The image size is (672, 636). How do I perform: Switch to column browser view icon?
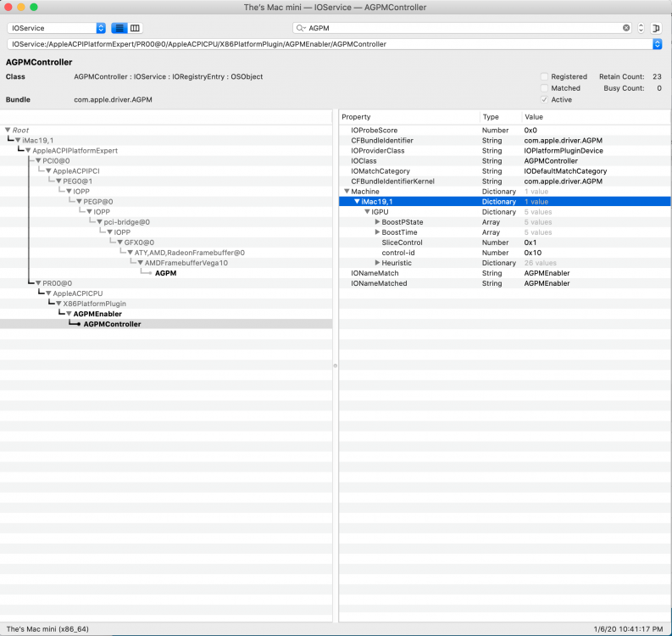[135, 28]
